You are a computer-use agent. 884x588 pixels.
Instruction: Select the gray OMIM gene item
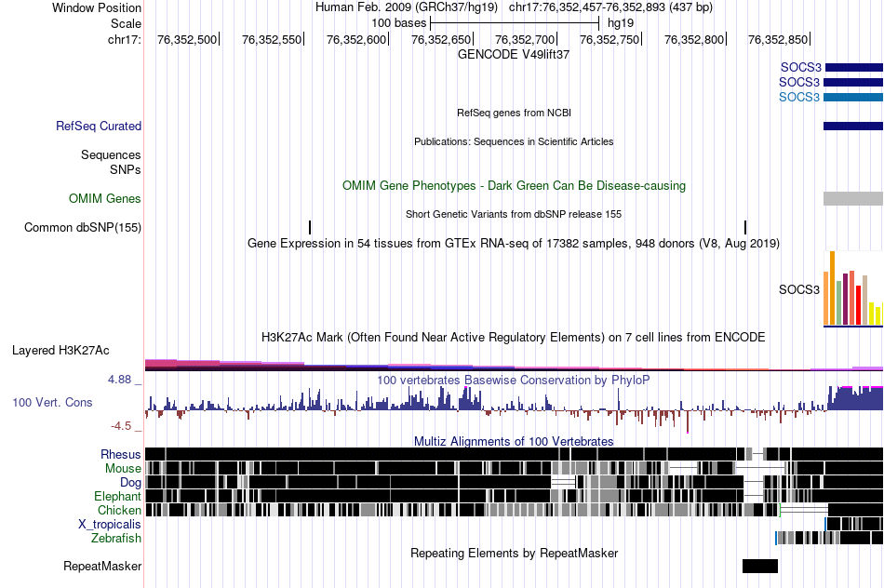click(853, 198)
